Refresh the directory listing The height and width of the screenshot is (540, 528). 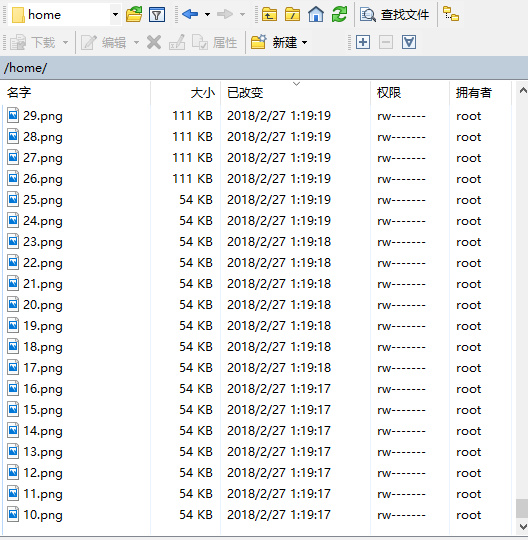click(x=339, y=14)
